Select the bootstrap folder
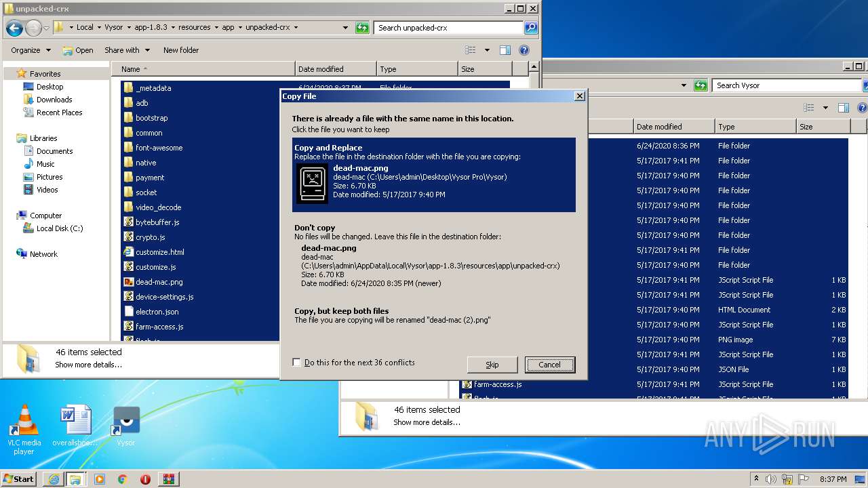This screenshot has width=868, height=488. [x=151, y=118]
